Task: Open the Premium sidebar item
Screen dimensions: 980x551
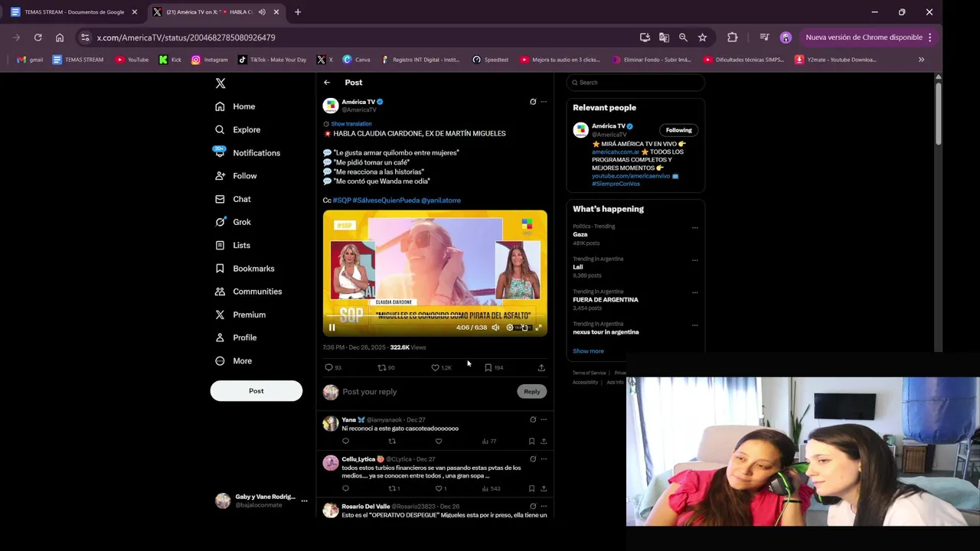Action: (240, 315)
